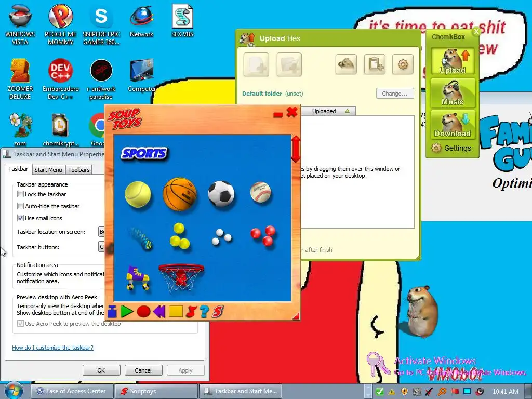Image resolution: width=532 pixels, height=399 pixels.
Task: Click the red flag Action Center tray icon
Action: (x=455, y=392)
